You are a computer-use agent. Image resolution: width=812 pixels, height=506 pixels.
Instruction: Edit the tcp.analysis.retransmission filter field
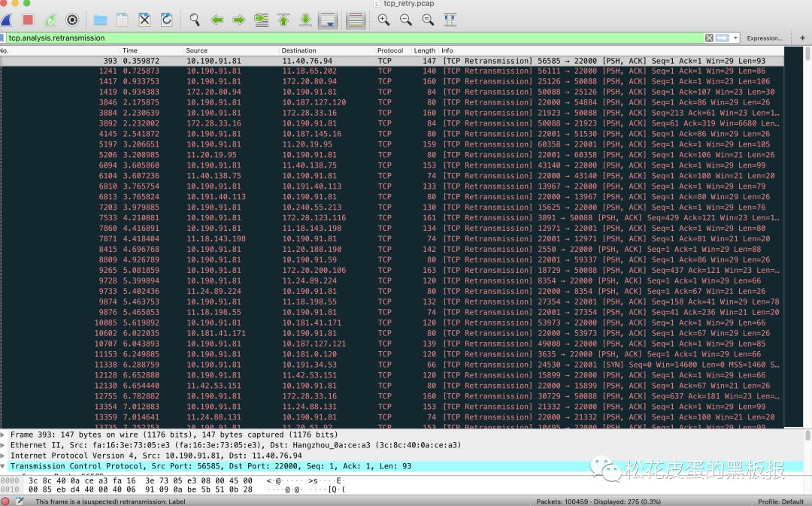tap(355, 38)
